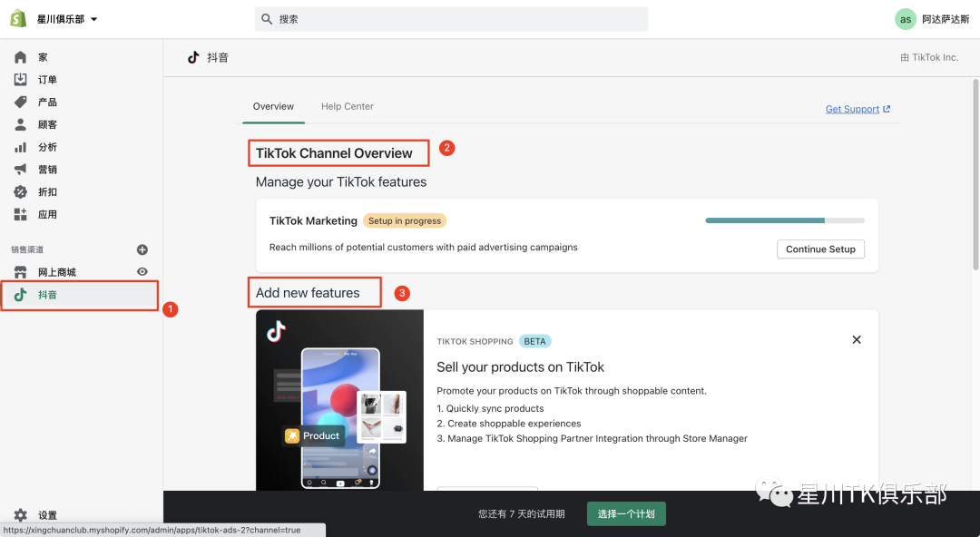The width and height of the screenshot is (980, 537).
Task: Click the Shopify logo icon
Action: pyautogui.click(x=18, y=19)
